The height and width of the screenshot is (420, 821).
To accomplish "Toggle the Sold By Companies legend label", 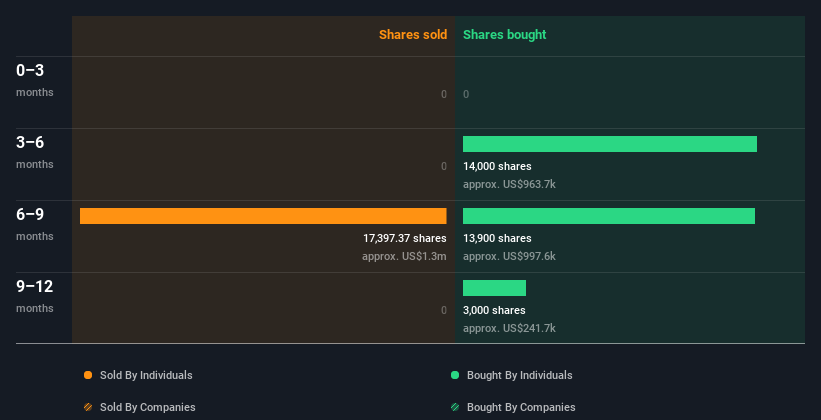I will click(148, 407).
